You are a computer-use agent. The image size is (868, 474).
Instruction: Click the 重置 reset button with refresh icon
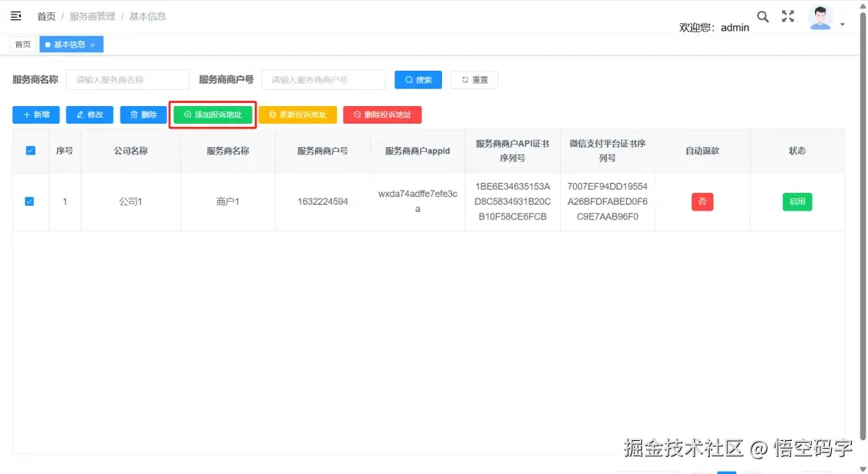474,79
